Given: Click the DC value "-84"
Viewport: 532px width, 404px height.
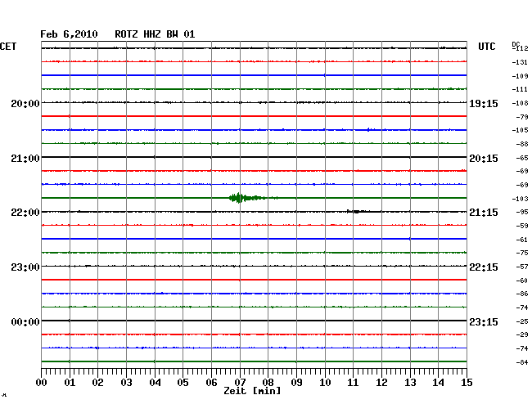Looking at the screenshot, I should click(522, 362).
